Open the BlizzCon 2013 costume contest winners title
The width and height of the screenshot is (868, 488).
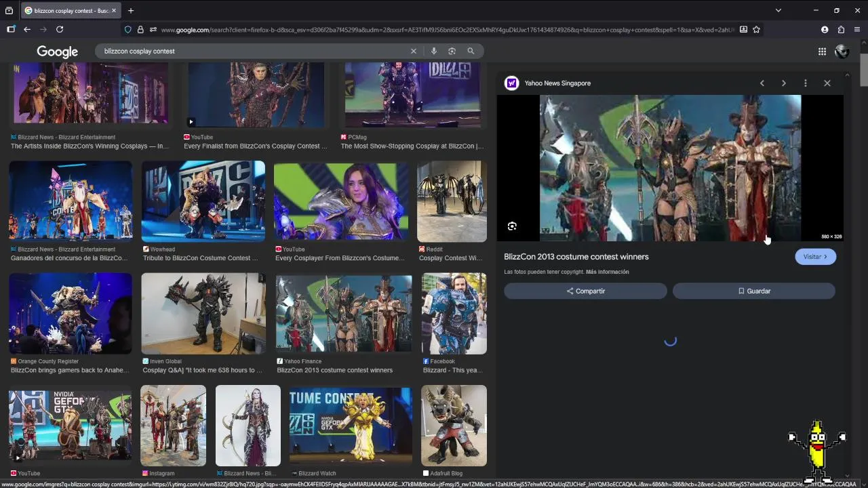pyautogui.click(x=576, y=257)
